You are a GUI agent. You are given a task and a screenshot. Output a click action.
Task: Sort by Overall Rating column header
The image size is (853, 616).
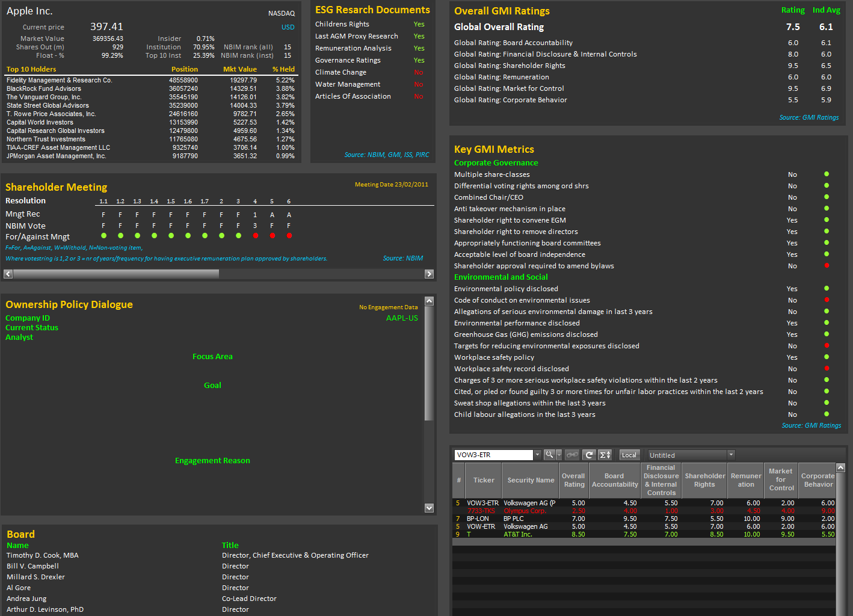click(574, 480)
